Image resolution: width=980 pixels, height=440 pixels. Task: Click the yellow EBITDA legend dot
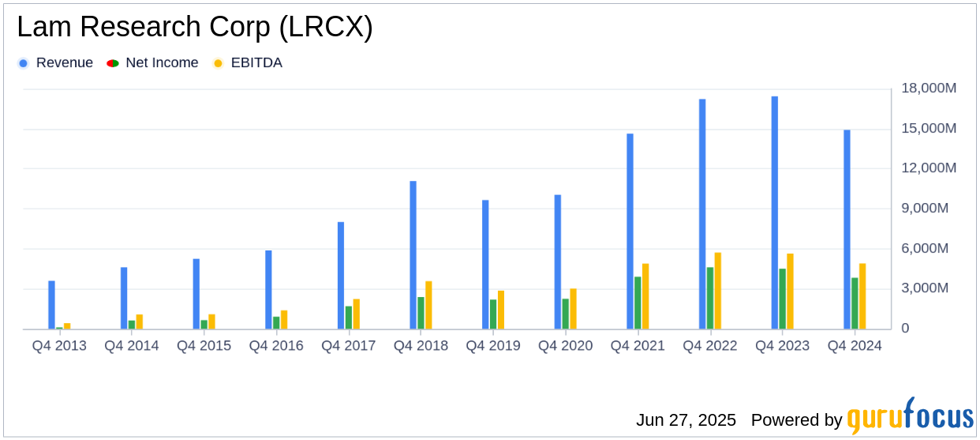[218, 63]
